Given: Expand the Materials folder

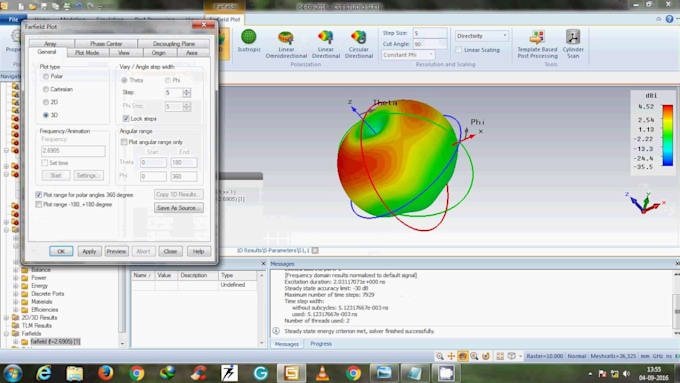Looking at the screenshot, I should [x=16, y=301].
